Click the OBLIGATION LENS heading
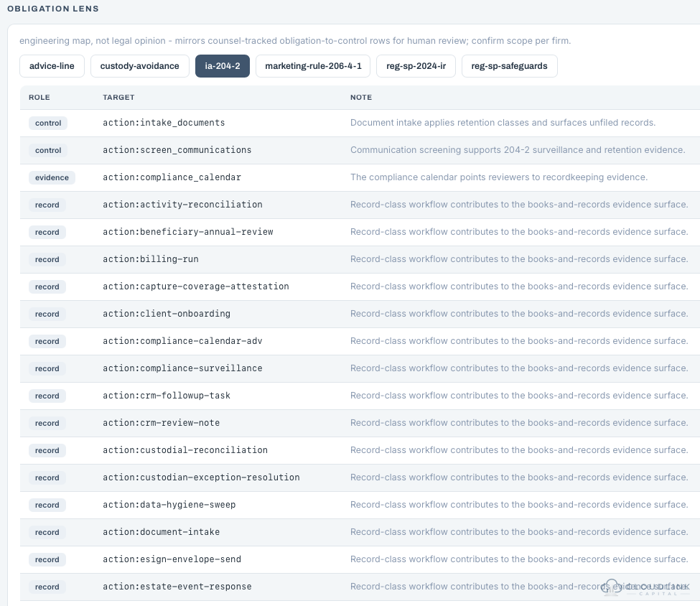This screenshot has height=606, width=700. click(53, 9)
